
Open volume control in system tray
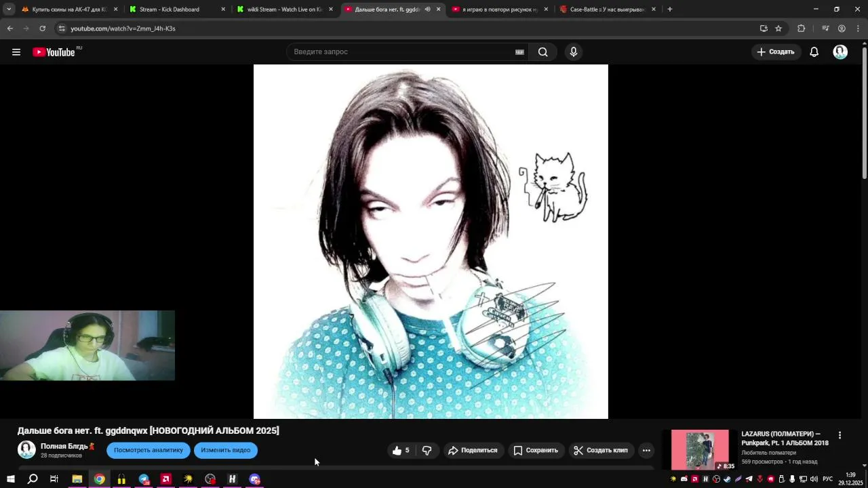click(x=814, y=479)
